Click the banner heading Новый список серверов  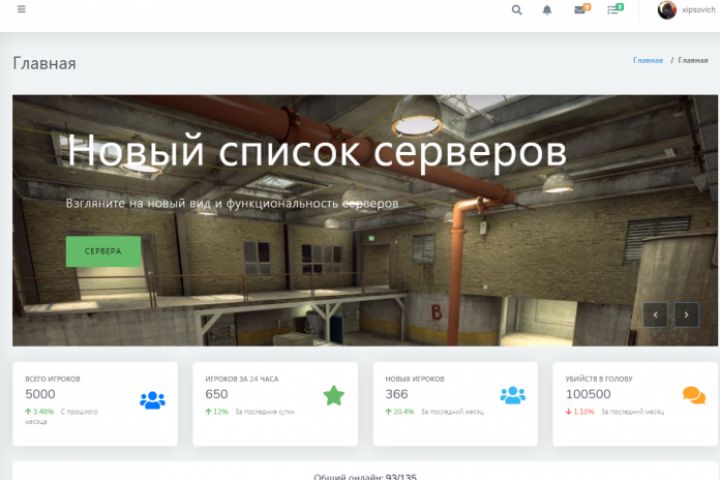(317, 152)
